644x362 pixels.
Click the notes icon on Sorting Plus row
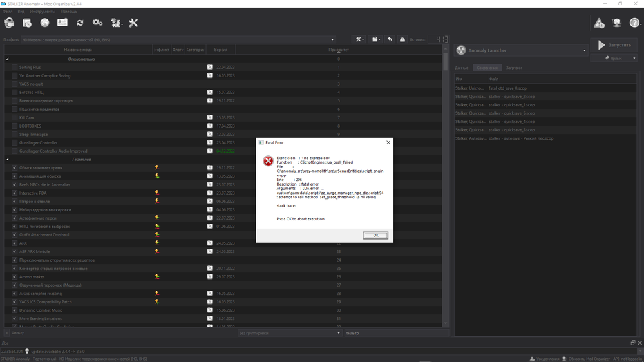(x=209, y=67)
